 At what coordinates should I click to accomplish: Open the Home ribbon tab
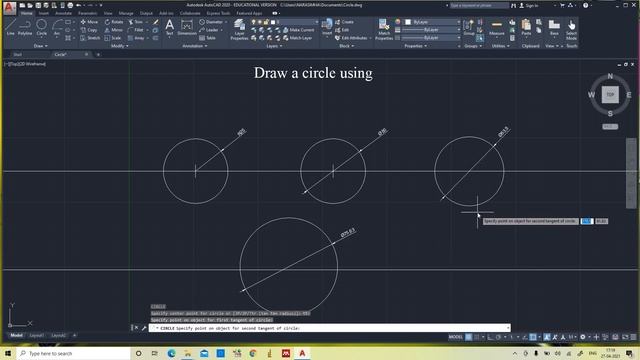coord(27,13)
